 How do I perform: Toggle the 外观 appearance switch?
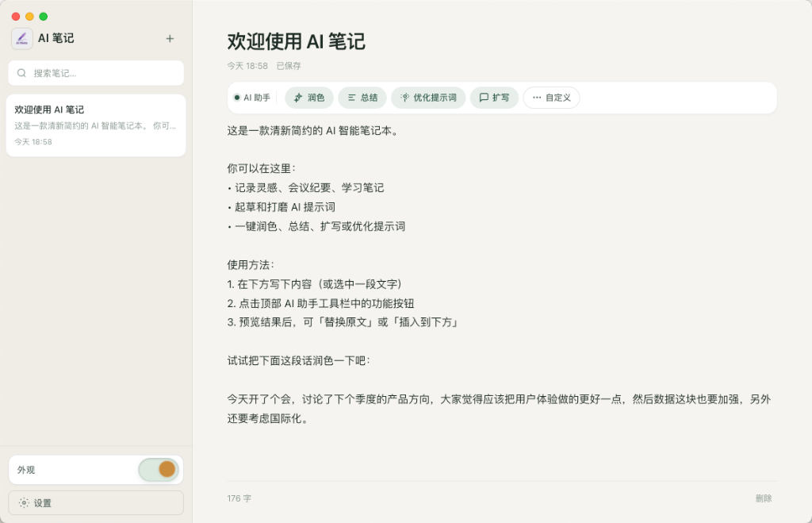(159, 470)
